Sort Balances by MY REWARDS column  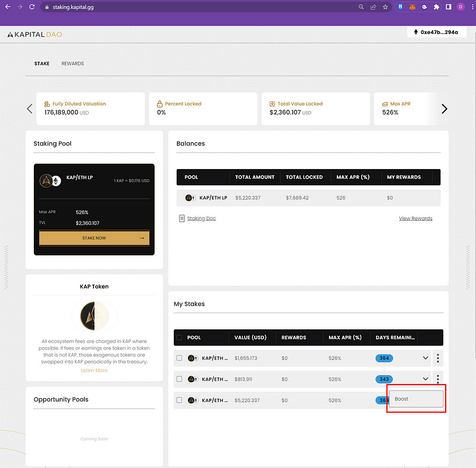tap(404, 177)
